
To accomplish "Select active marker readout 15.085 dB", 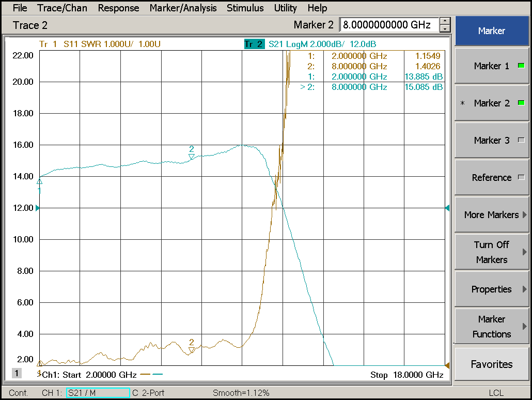I will (x=371, y=87).
